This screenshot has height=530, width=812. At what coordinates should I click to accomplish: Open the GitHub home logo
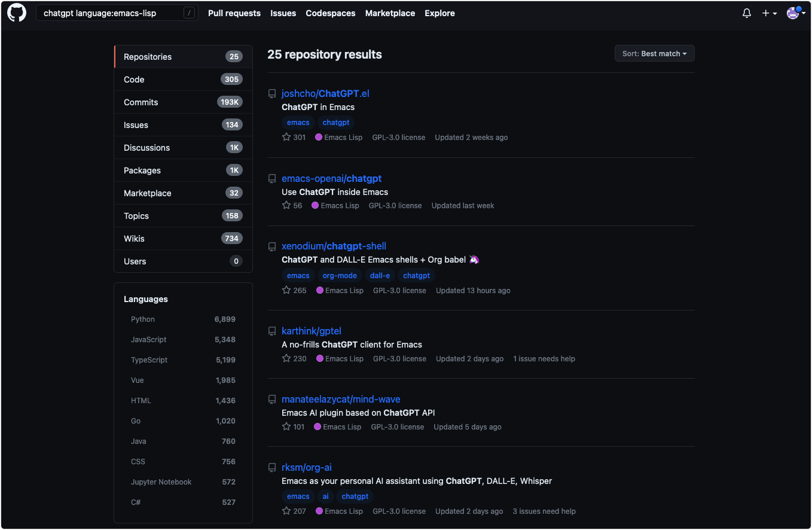pyautogui.click(x=17, y=13)
